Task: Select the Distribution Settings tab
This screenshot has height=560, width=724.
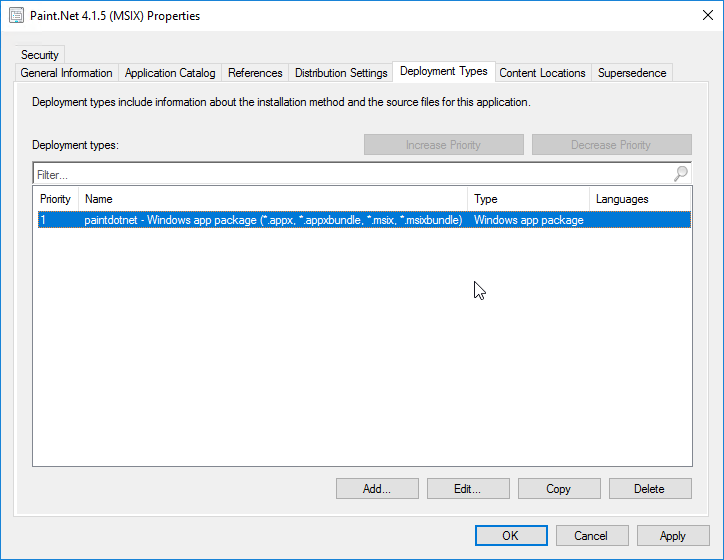Action: click(341, 73)
